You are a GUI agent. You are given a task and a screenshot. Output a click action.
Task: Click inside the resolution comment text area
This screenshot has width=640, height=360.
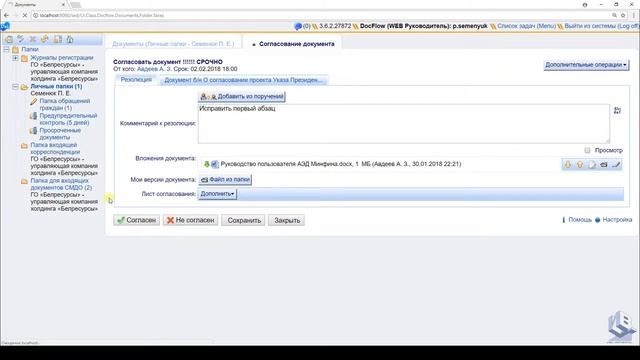tap(404, 124)
